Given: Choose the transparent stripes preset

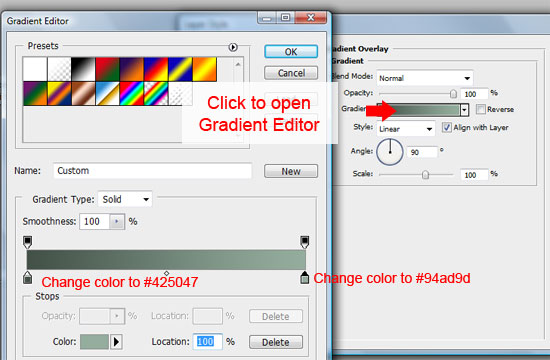Looking at the screenshot, I should click(180, 94).
